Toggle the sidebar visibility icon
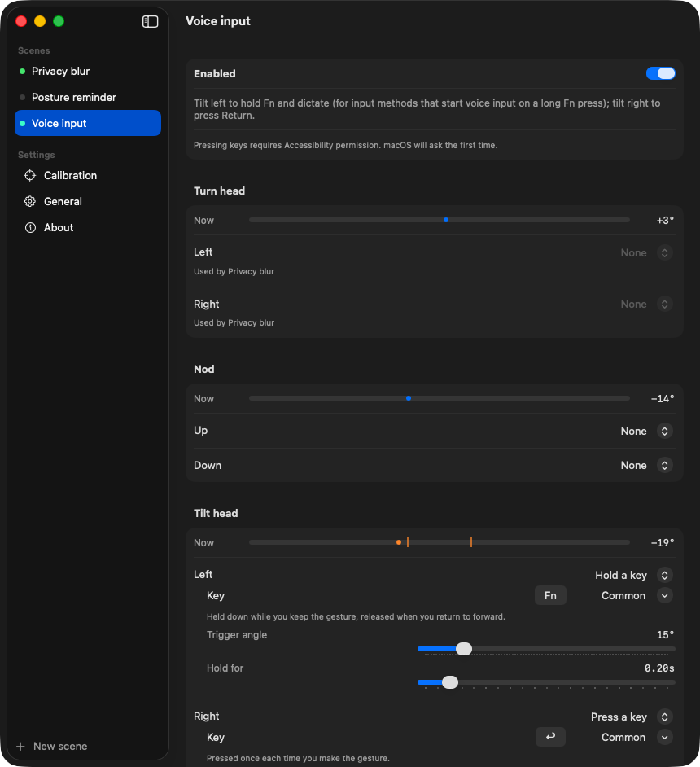The width and height of the screenshot is (700, 767). click(x=150, y=21)
